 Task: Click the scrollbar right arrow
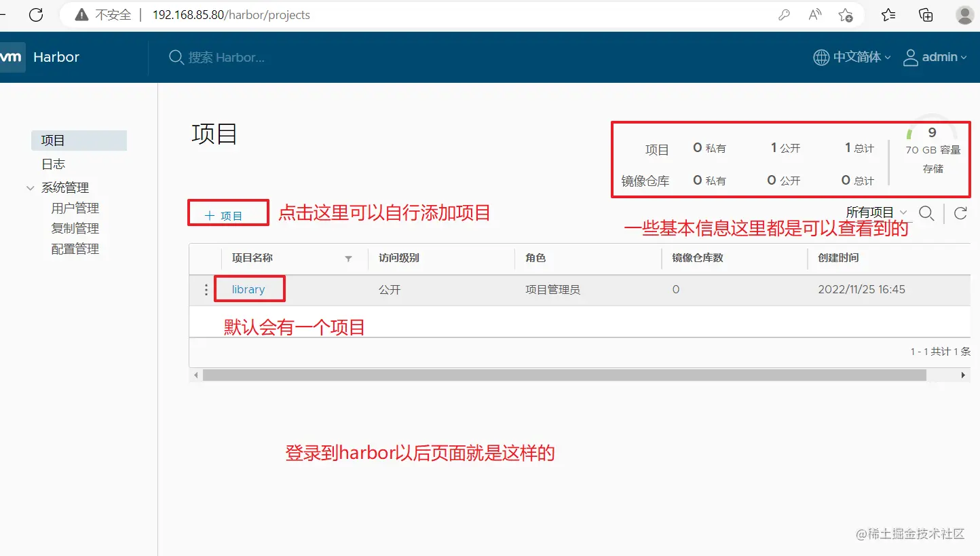963,375
